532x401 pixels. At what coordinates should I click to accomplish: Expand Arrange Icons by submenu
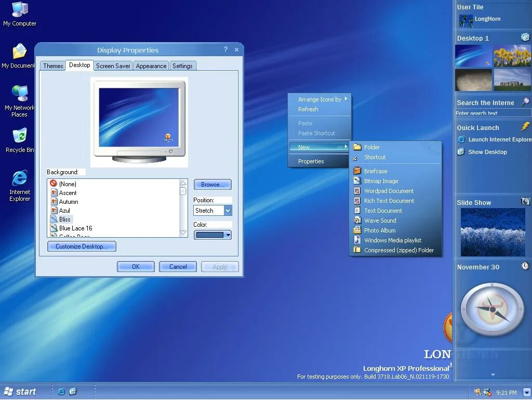click(320, 99)
